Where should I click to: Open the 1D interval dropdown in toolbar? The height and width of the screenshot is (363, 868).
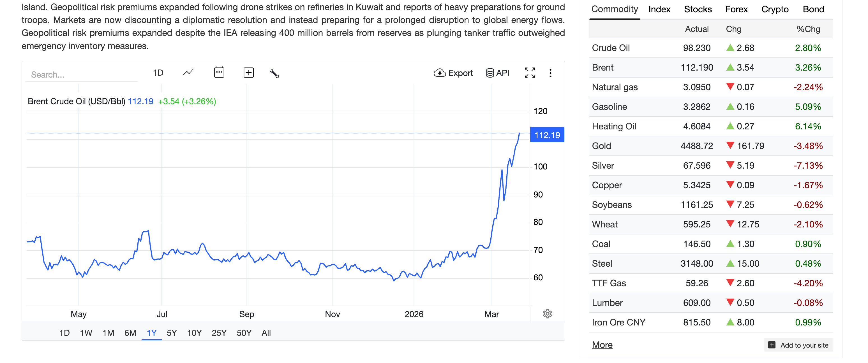point(158,73)
